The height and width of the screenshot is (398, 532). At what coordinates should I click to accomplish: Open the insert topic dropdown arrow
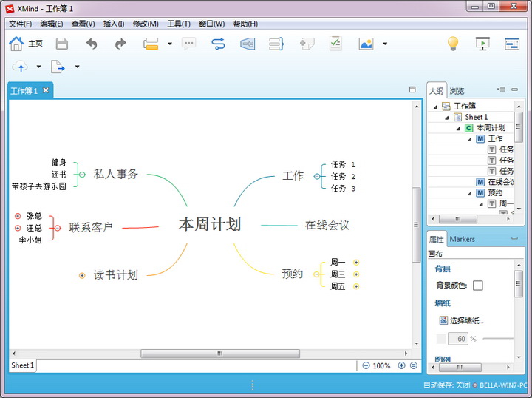[169, 44]
